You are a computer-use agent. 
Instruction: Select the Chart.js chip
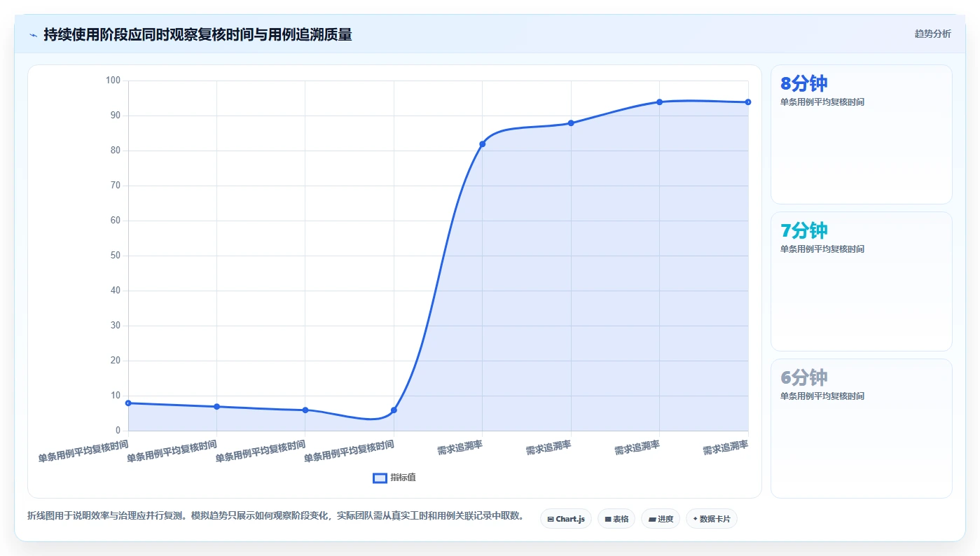(x=566, y=519)
